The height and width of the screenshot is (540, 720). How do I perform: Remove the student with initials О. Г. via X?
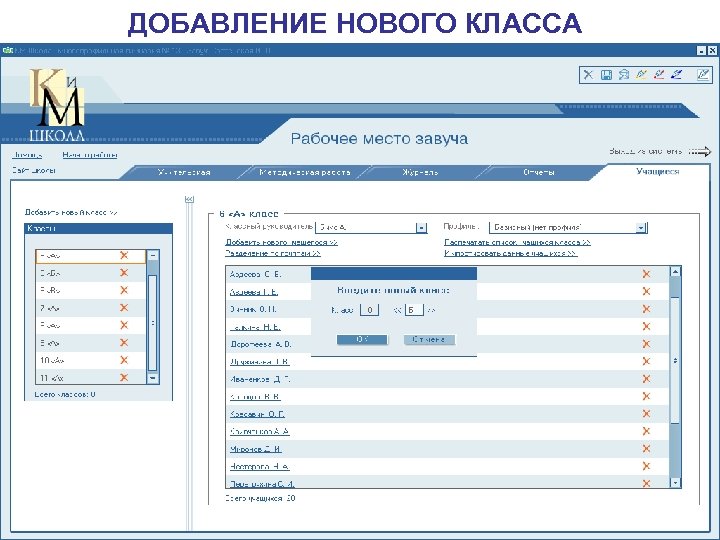[x=646, y=414]
